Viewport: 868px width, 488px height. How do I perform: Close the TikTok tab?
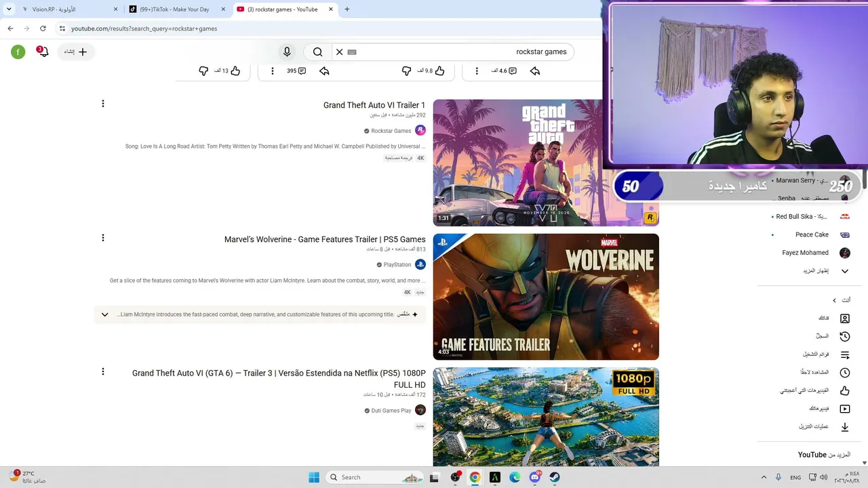[223, 9]
